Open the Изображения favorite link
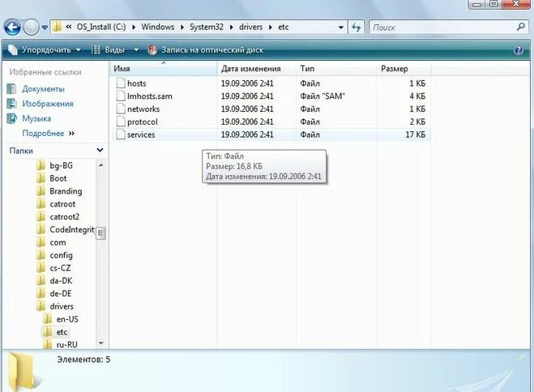Screen dimensions: 534x392 tap(48, 104)
